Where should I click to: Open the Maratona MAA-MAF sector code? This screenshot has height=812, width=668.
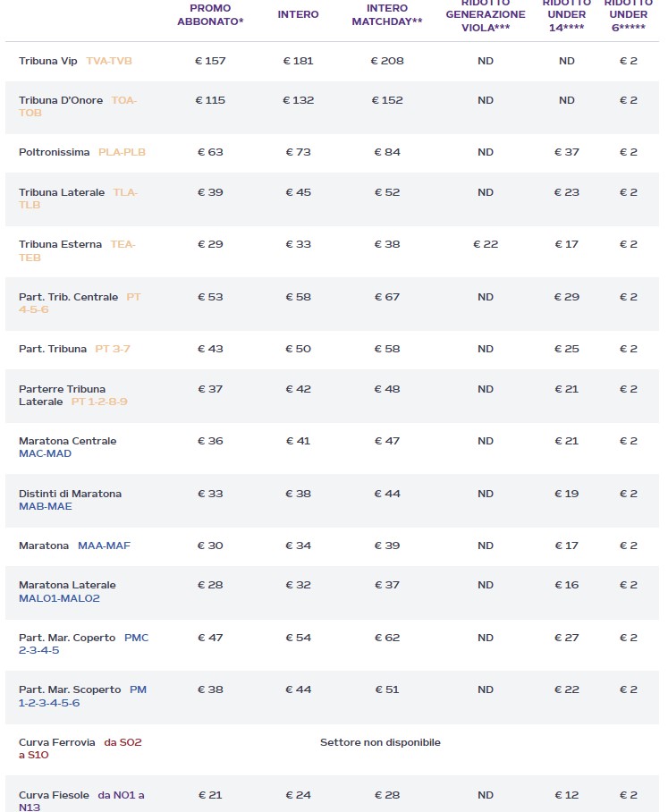point(104,546)
